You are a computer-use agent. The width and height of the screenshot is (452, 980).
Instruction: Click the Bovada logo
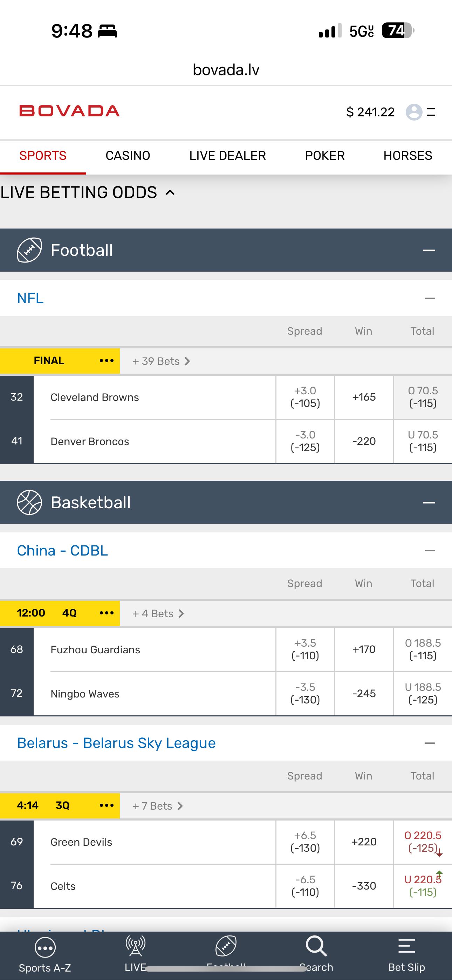70,111
